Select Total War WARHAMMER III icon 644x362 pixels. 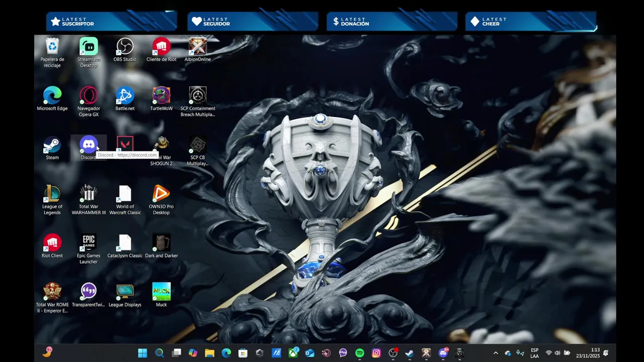(89, 200)
